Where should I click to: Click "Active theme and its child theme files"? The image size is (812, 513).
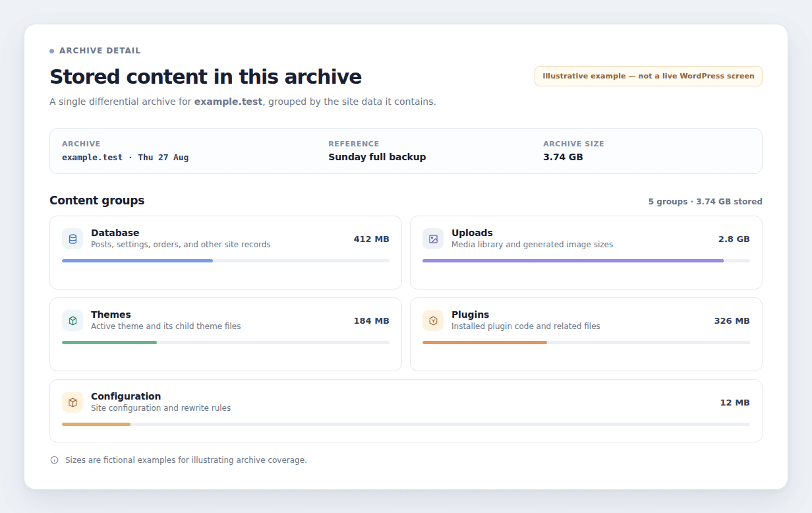166,326
